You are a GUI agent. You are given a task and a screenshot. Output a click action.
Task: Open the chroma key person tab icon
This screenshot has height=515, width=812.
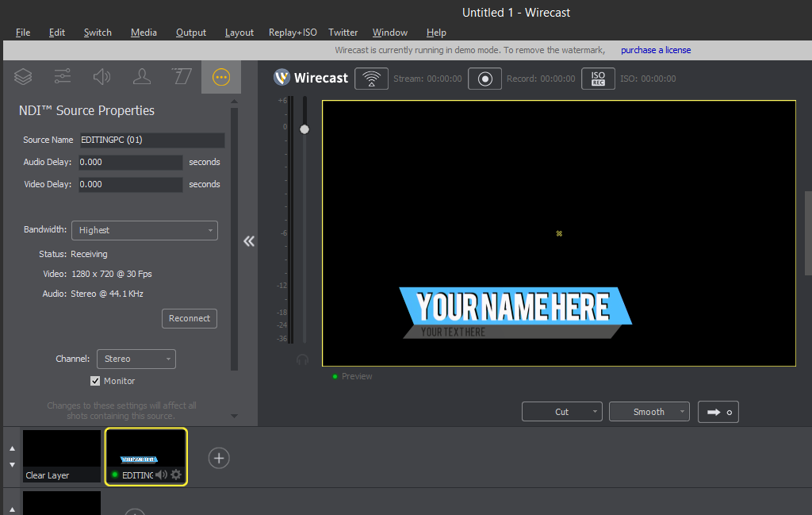(142, 77)
